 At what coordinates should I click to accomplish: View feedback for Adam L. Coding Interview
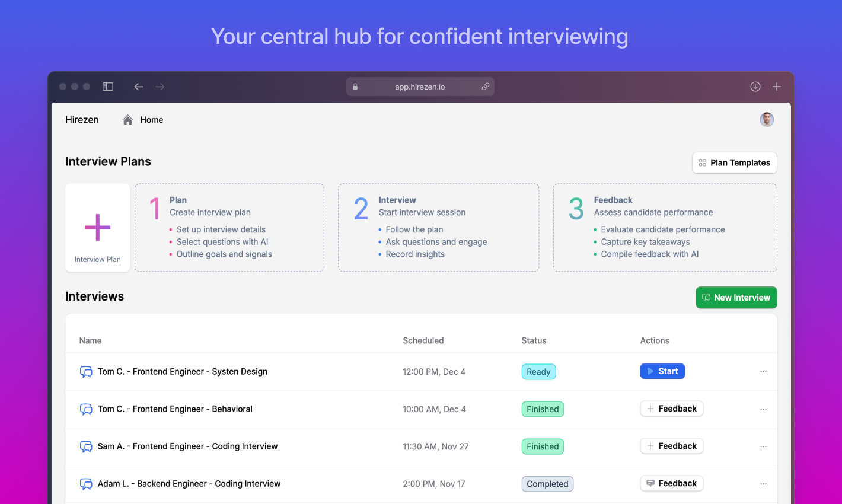click(x=672, y=483)
